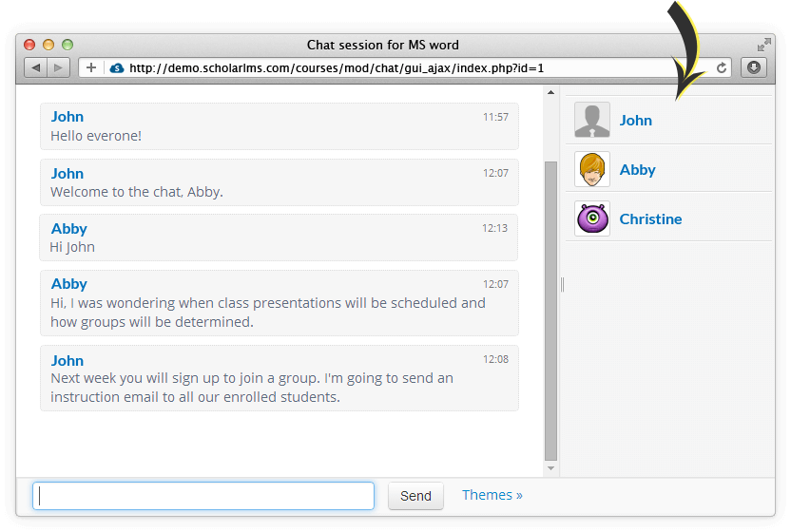This screenshot has height=532, width=791.
Task: Open the downloads button in toolbar
Action: pos(754,67)
